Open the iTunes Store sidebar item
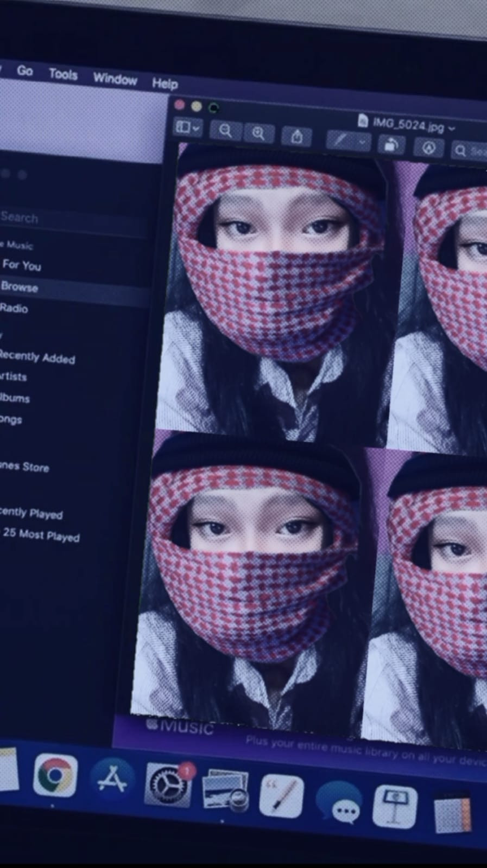The height and width of the screenshot is (868, 487). coord(24,467)
